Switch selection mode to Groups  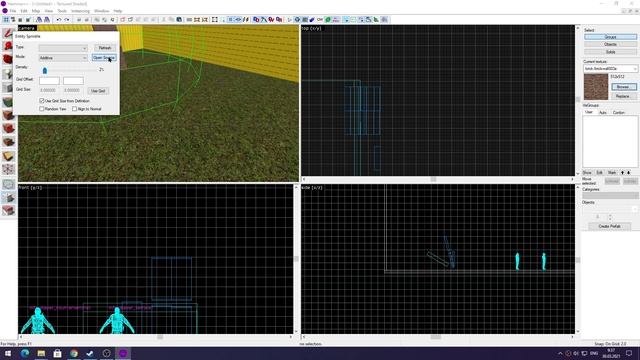coord(610,37)
